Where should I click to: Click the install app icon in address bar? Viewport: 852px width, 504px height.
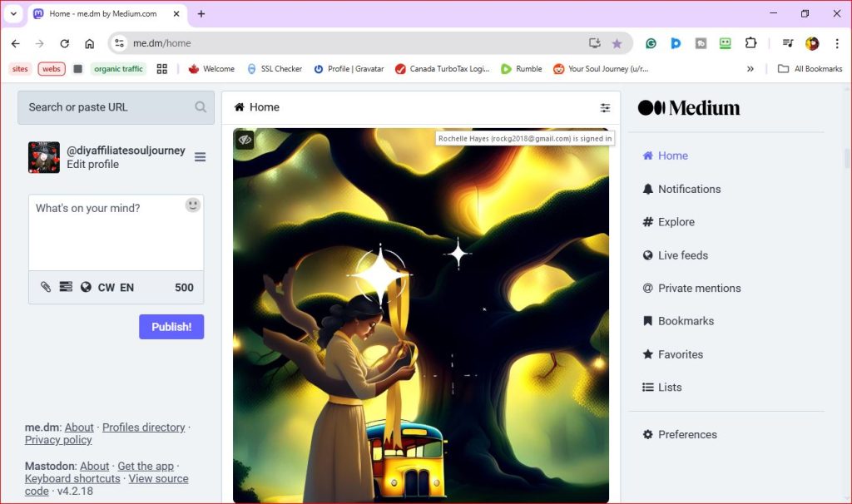click(x=594, y=43)
